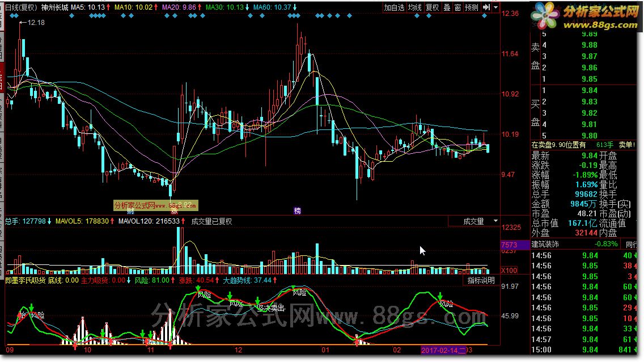Click the 外盘 32144 value
Screen dimensions: 644x362
tap(586, 233)
